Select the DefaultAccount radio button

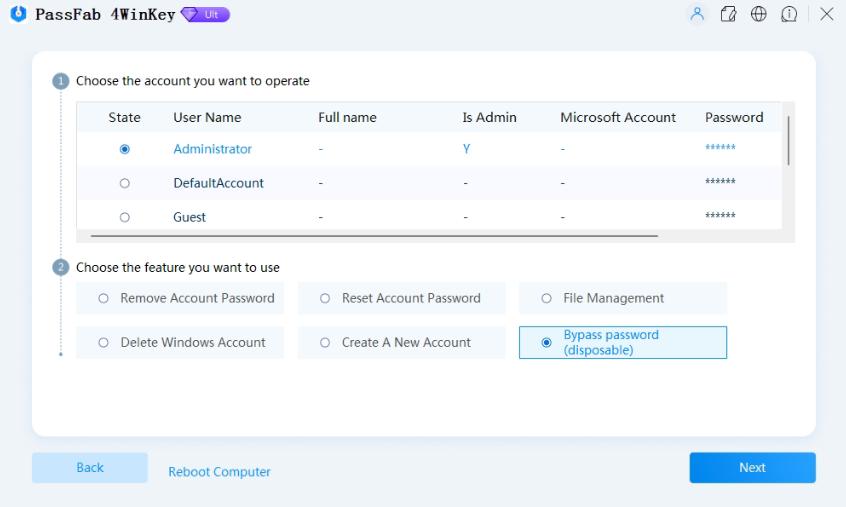124,183
